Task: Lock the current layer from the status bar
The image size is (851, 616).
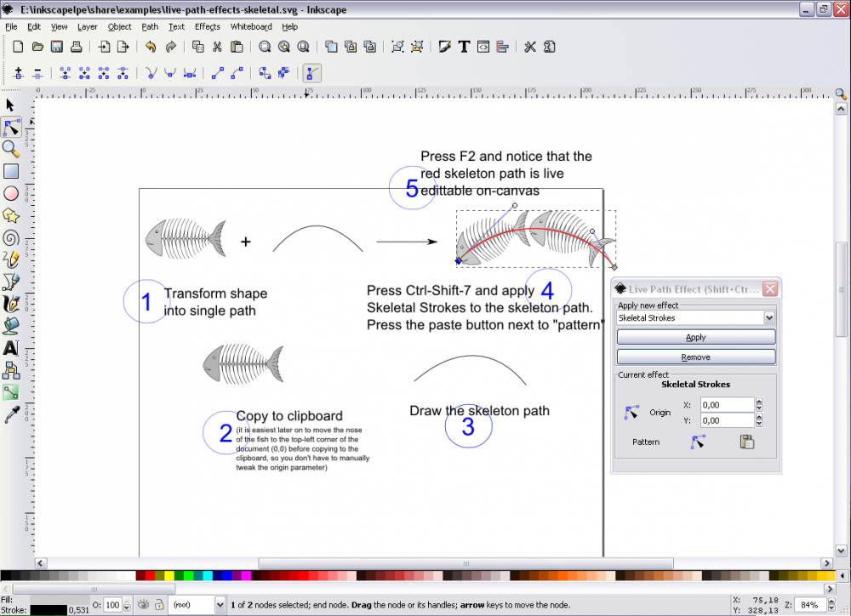Action: [x=159, y=604]
